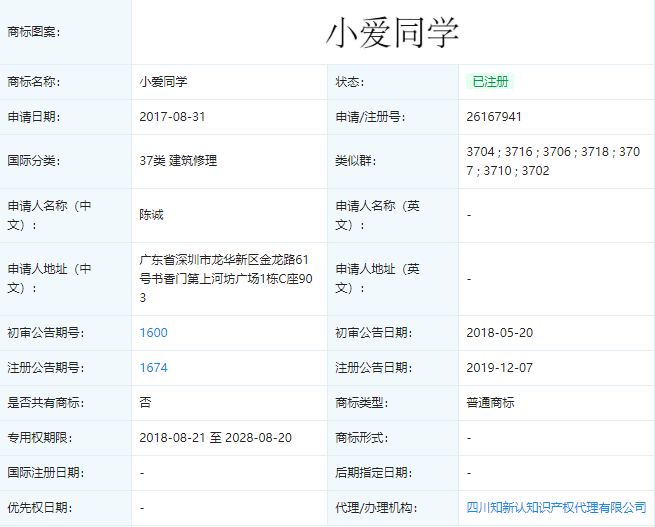Viewport: 655px width, 527px height.
Task: Select trademark type 普通商标
Action: point(490,403)
